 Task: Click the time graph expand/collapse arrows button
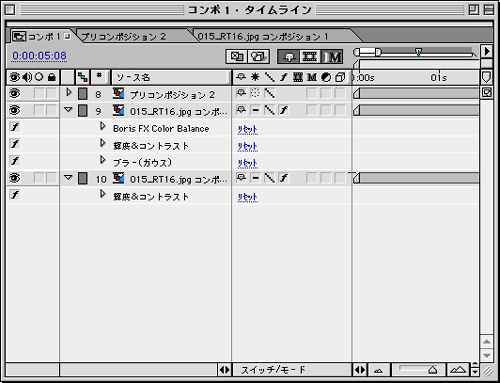click(x=360, y=370)
